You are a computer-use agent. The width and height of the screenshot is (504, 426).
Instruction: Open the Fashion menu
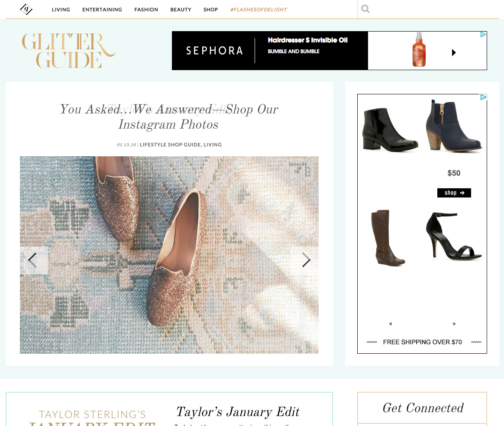pyautogui.click(x=146, y=10)
